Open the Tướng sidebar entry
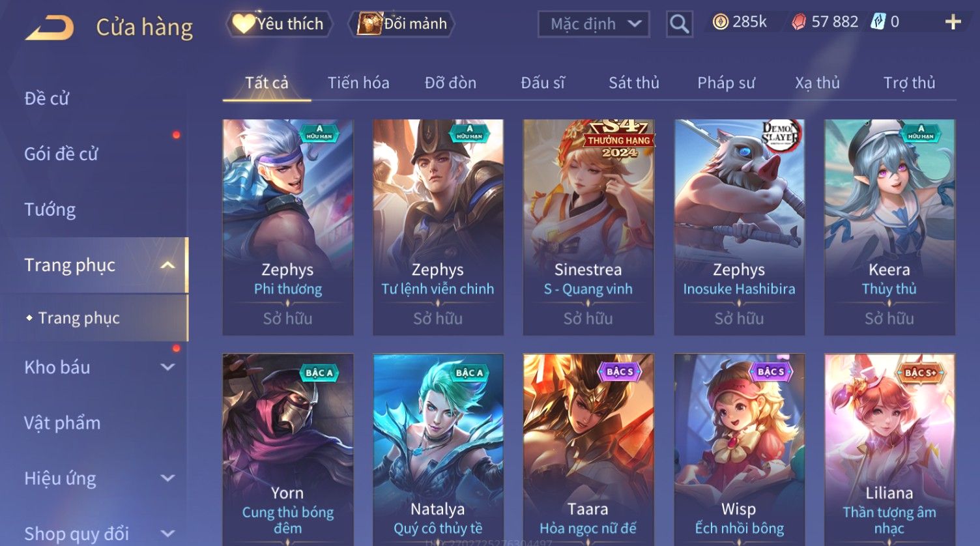Screen dimensions: 980x546 pos(50,210)
